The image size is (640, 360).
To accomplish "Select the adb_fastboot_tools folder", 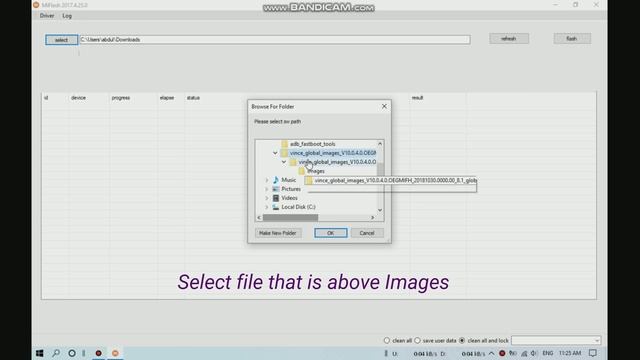I will click(312, 144).
